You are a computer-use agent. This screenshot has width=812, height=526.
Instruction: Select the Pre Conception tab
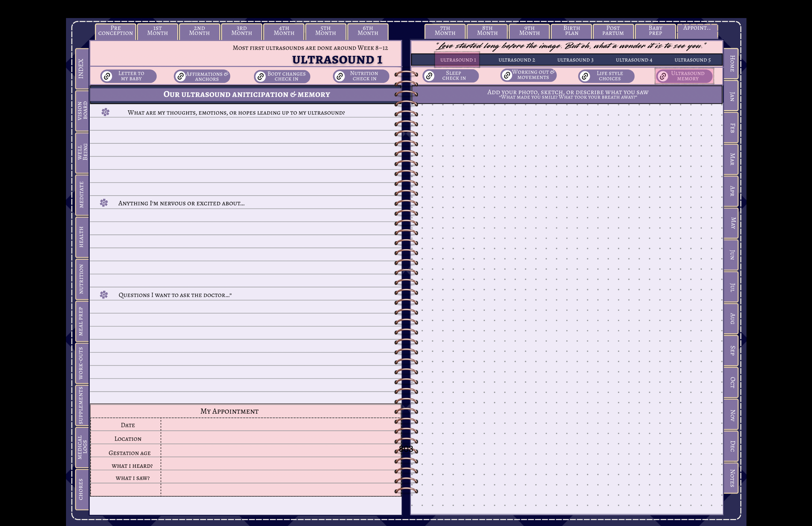(x=115, y=30)
